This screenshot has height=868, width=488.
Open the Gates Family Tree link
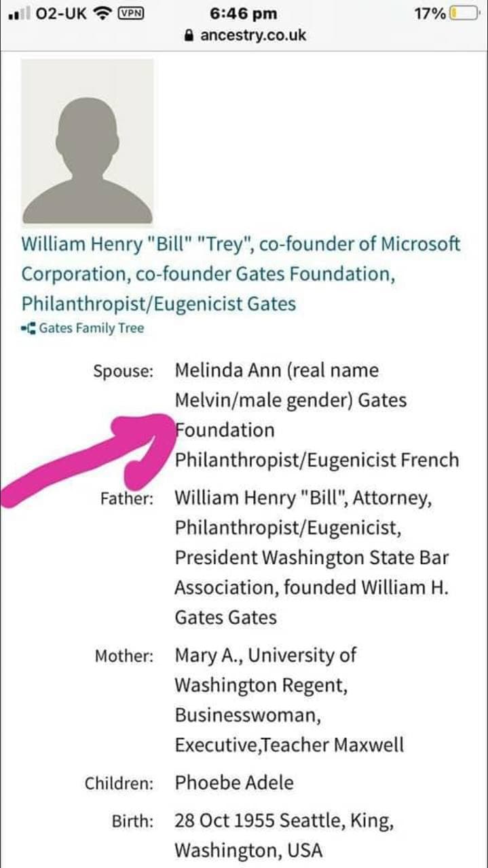pos(91,329)
